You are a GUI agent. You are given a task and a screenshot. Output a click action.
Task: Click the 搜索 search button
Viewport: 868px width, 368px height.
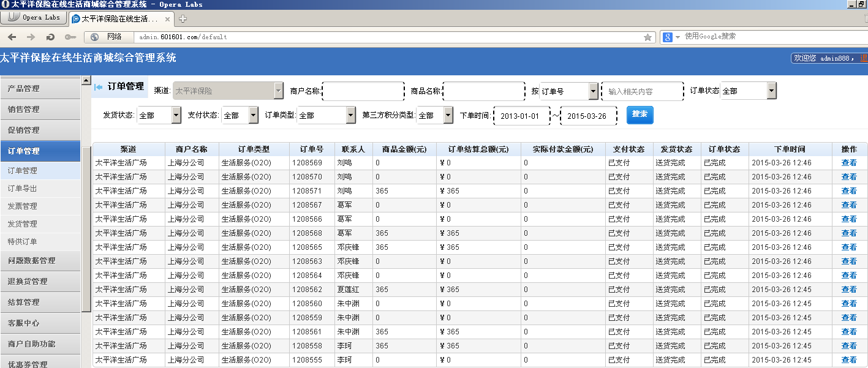pyautogui.click(x=640, y=115)
